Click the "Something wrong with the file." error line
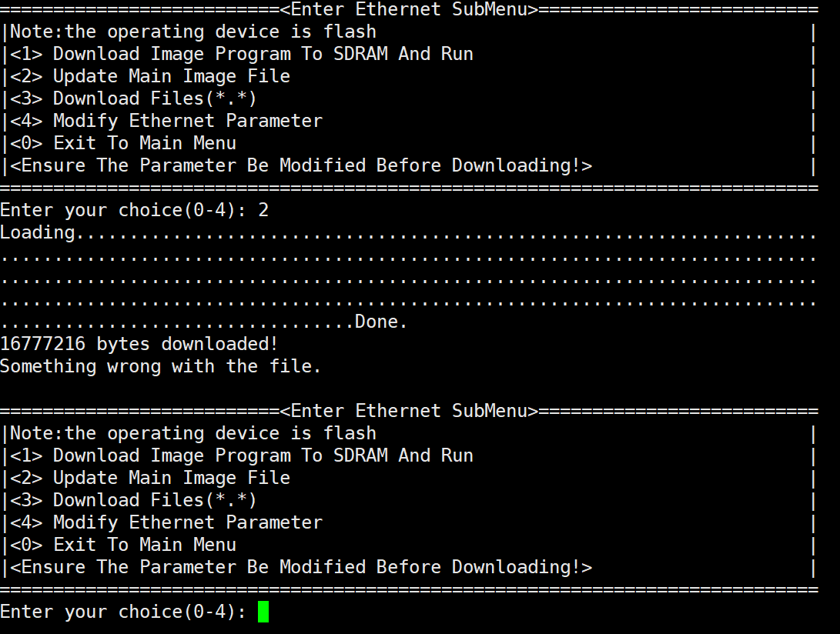 click(x=160, y=366)
